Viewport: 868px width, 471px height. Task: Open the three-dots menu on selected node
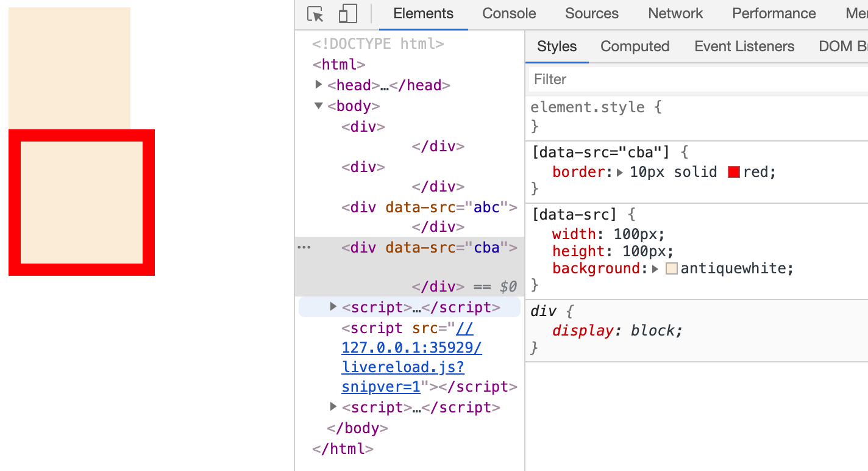point(304,248)
